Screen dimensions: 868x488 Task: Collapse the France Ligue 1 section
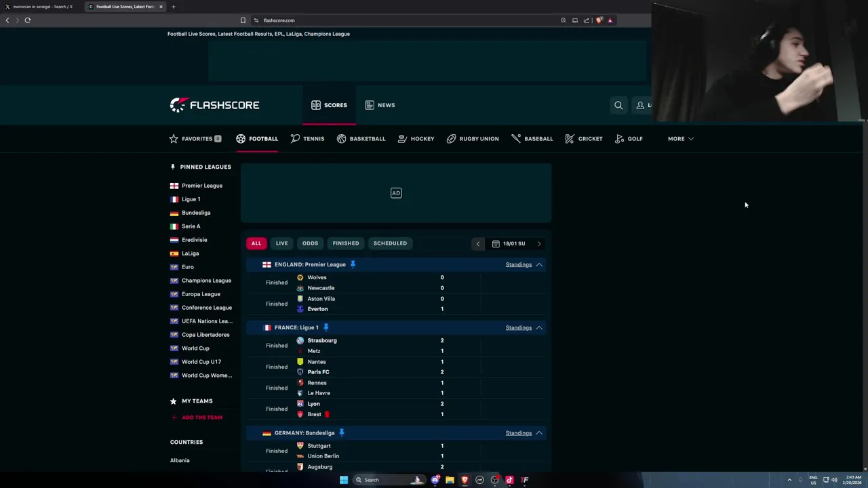539,327
